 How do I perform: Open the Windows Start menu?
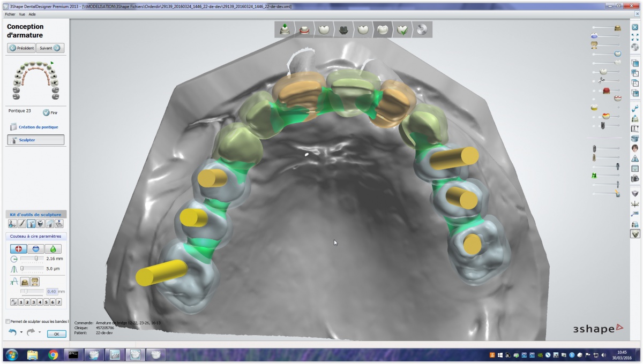pyautogui.click(x=11, y=354)
